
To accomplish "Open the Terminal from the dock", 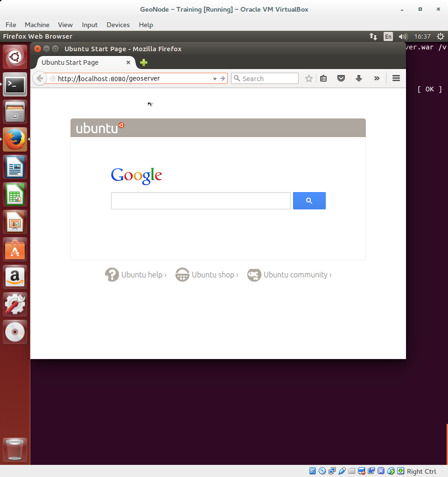I will click(x=15, y=84).
